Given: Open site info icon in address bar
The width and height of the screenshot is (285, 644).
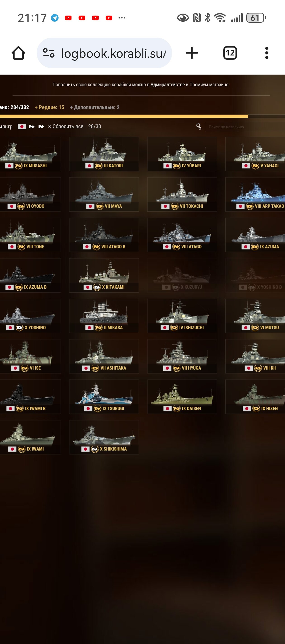Looking at the screenshot, I should tap(49, 53).
